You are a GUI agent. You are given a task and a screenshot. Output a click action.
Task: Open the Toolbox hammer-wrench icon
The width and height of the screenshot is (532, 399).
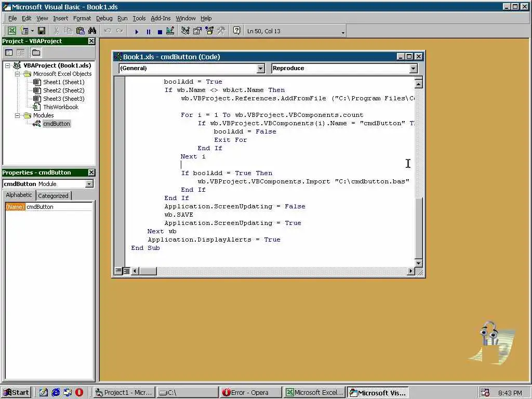coord(221,31)
